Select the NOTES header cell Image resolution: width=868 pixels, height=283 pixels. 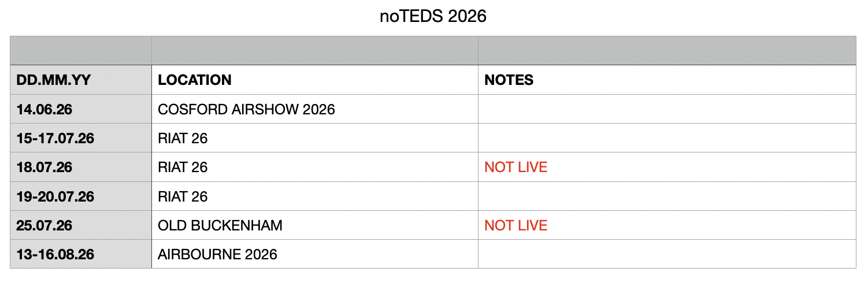[x=509, y=80]
